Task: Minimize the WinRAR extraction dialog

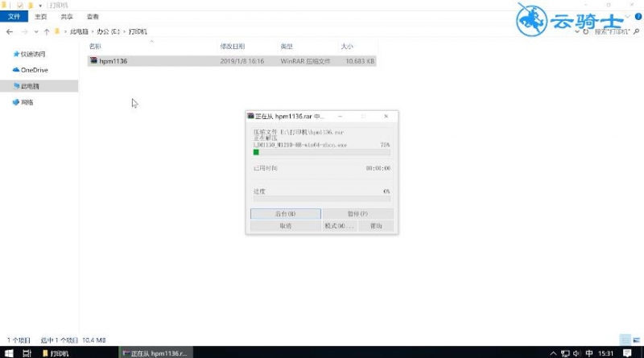Action: (340, 116)
